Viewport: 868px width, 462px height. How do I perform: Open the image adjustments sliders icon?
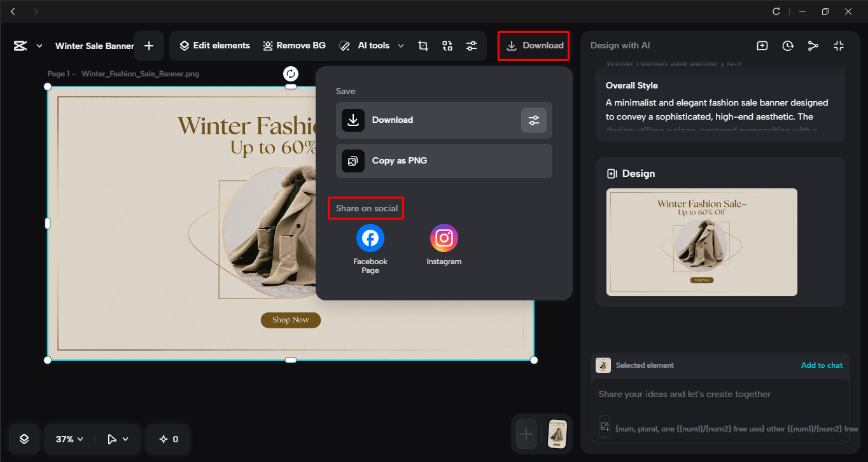[471, 45]
